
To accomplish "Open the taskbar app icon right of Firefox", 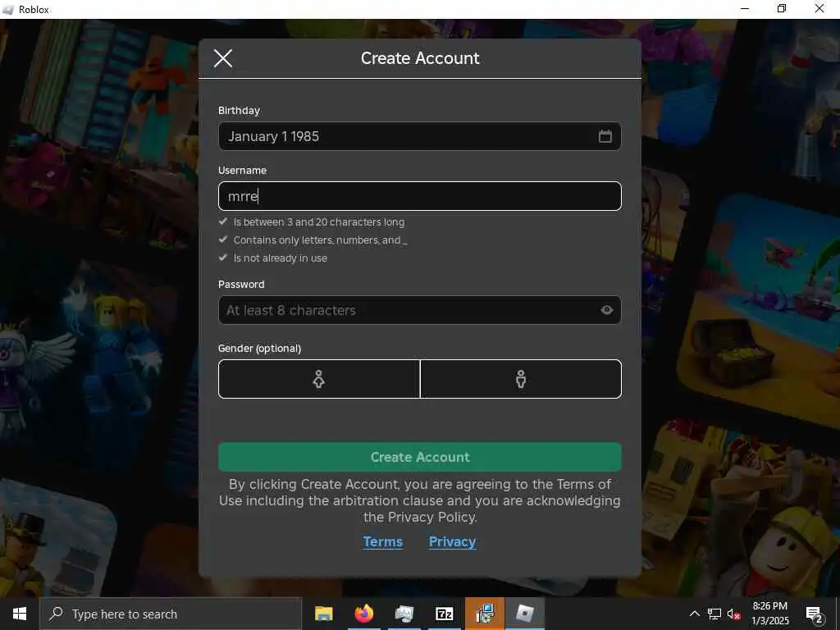I will pos(404,614).
